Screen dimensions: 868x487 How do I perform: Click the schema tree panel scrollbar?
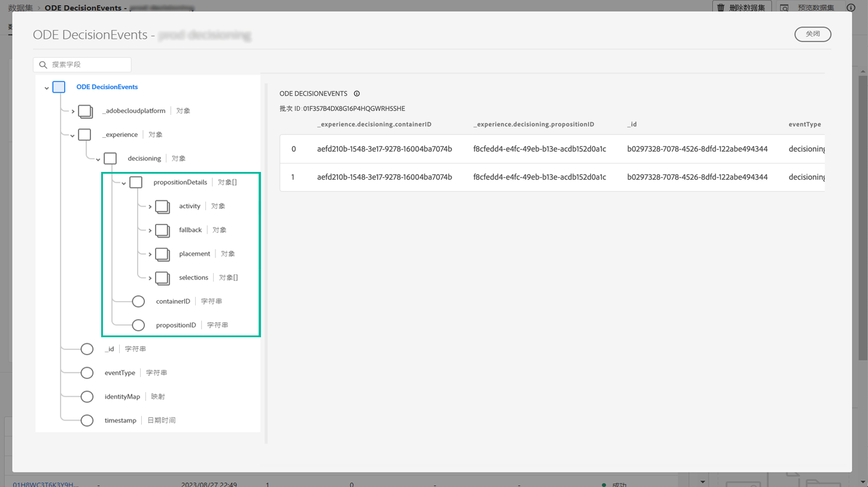266,264
